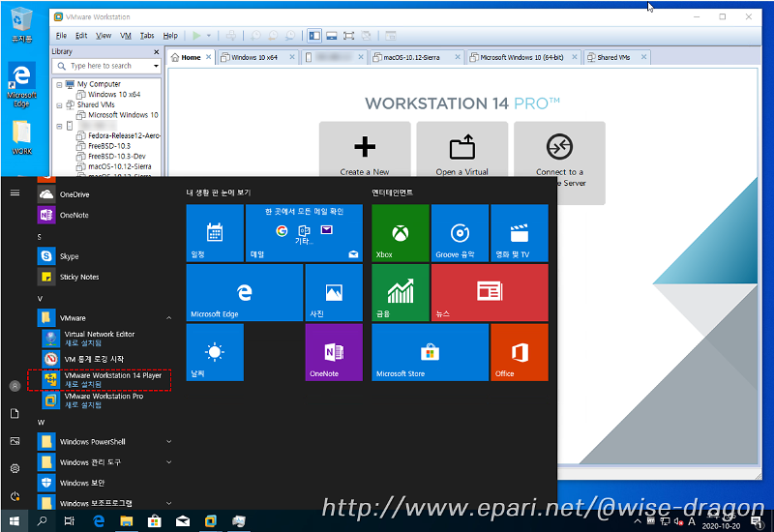Open the VM menu
Viewport: 774px width, 532px height.
pyautogui.click(x=126, y=36)
